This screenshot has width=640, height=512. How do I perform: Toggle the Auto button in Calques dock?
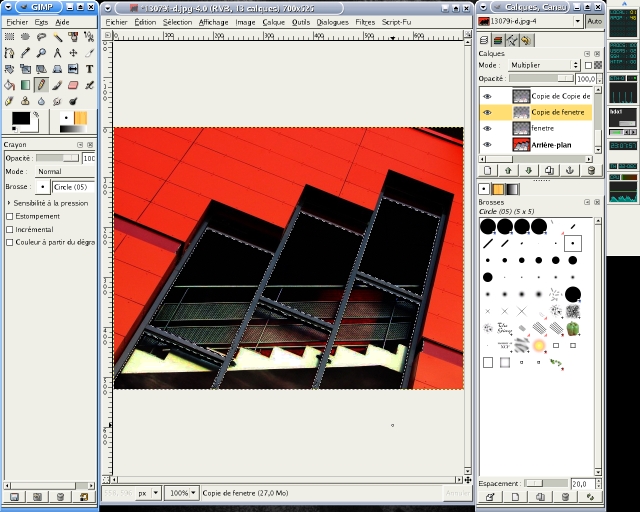(595, 21)
